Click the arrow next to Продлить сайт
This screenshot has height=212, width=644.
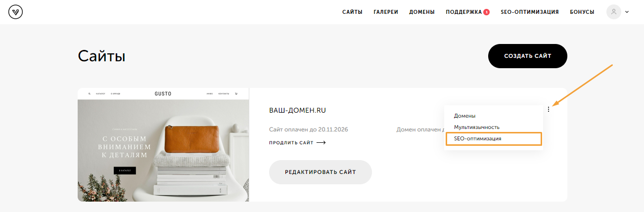click(321, 143)
